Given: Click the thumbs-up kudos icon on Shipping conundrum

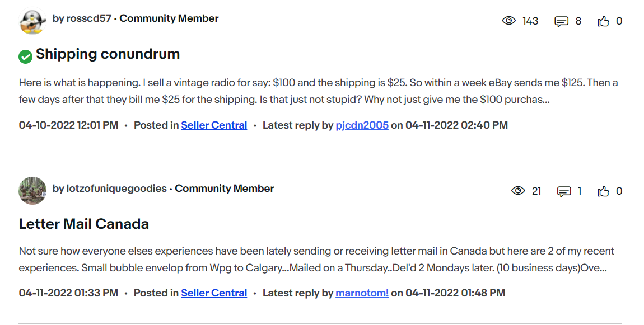Looking at the screenshot, I should tap(603, 21).
